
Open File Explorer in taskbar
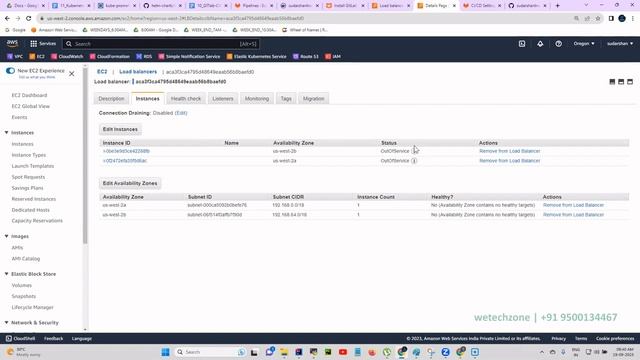pyautogui.click(x=284, y=352)
